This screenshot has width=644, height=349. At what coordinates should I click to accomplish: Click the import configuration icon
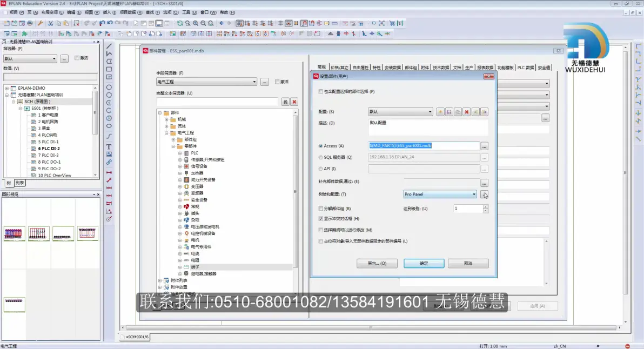[x=475, y=112]
